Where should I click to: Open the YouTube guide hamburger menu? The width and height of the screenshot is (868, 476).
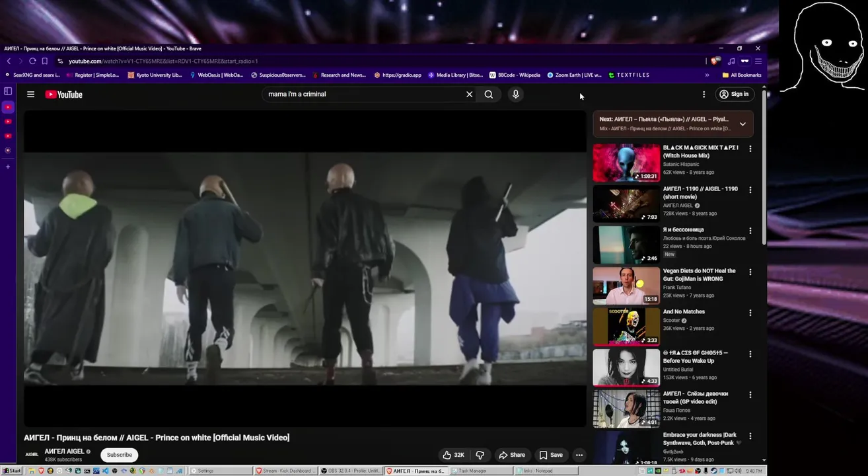click(x=30, y=95)
